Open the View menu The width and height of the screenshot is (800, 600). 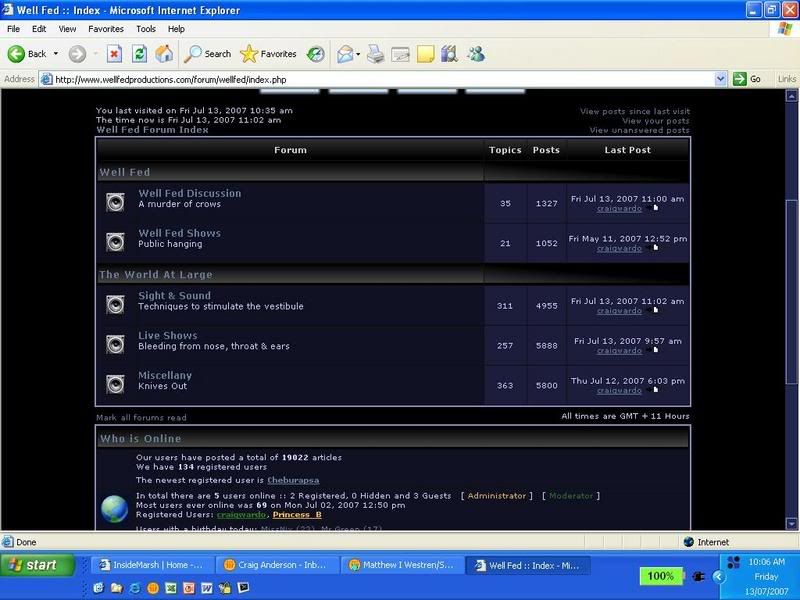click(x=67, y=29)
